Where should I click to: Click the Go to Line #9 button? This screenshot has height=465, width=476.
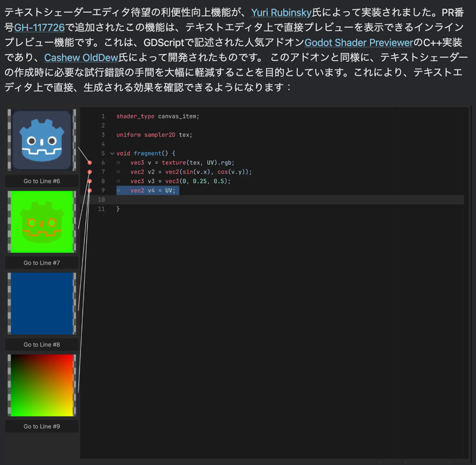click(41, 426)
